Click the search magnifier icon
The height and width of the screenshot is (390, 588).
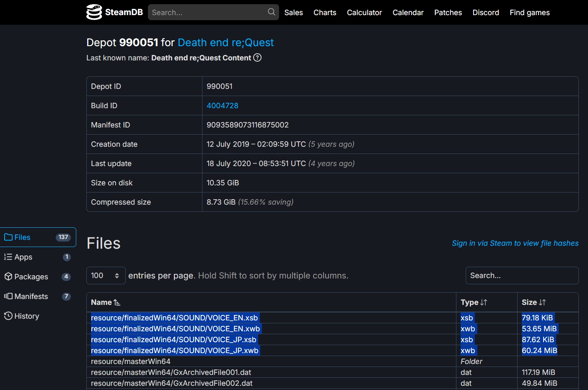point(272,12)
